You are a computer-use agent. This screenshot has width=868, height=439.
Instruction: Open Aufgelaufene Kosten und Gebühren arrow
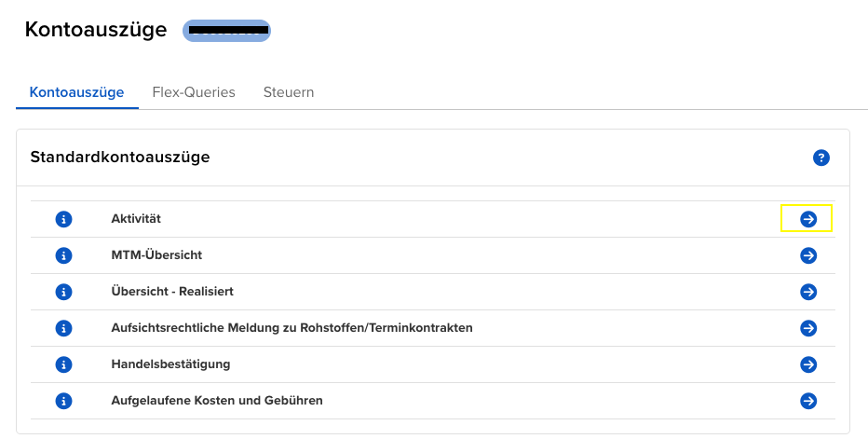tap(808, 401)
